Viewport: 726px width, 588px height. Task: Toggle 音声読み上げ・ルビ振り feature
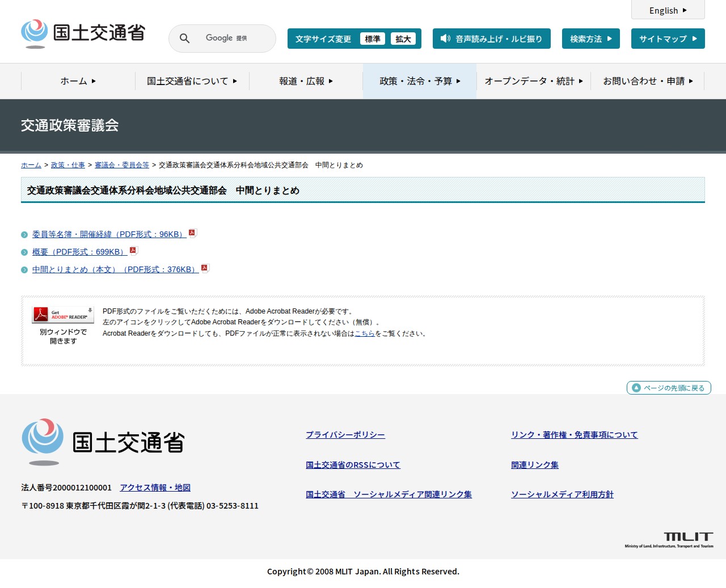491,39
